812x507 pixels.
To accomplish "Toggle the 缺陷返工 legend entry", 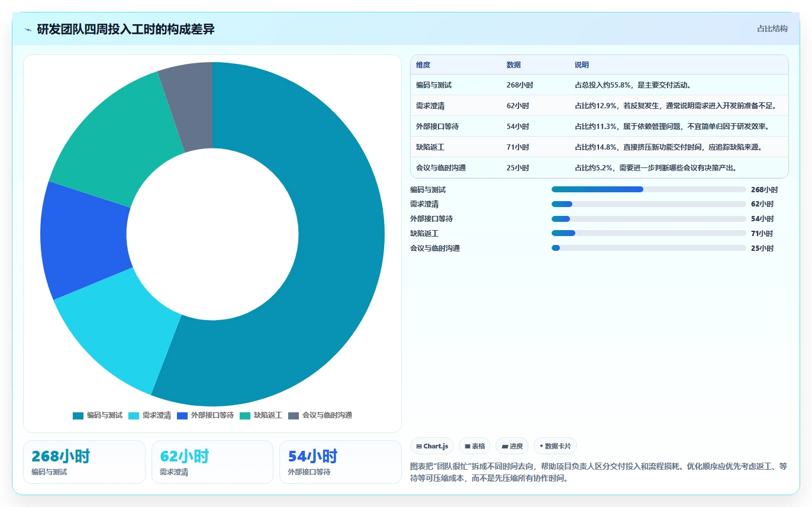I will [261, 415].
